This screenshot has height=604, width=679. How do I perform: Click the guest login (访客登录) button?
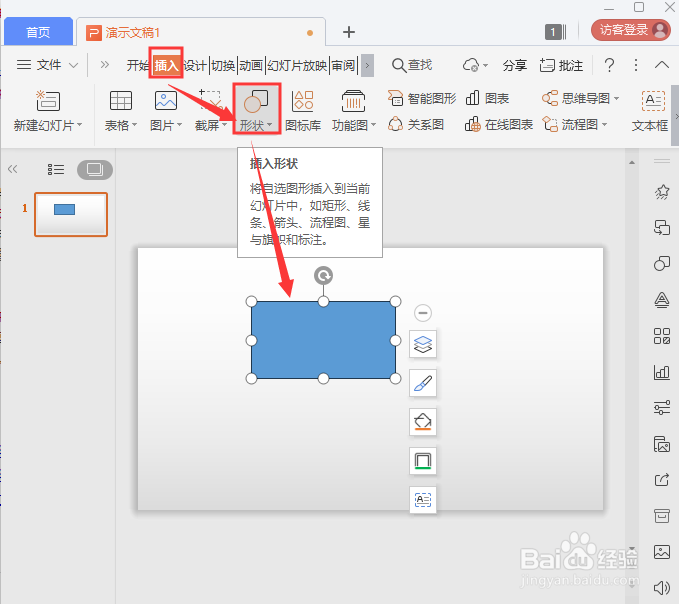tap(630, 30)
